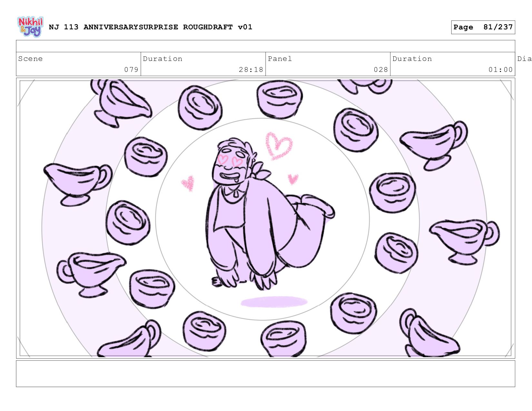Click the large pink heart above the character
This screenshot has width=532, height=411.
click(279, 146)
